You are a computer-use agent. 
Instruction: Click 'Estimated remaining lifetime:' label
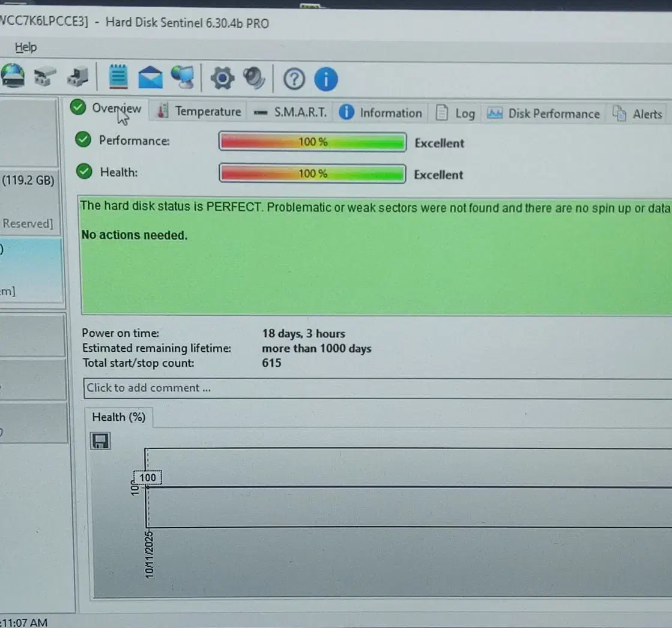pos(156,348)
